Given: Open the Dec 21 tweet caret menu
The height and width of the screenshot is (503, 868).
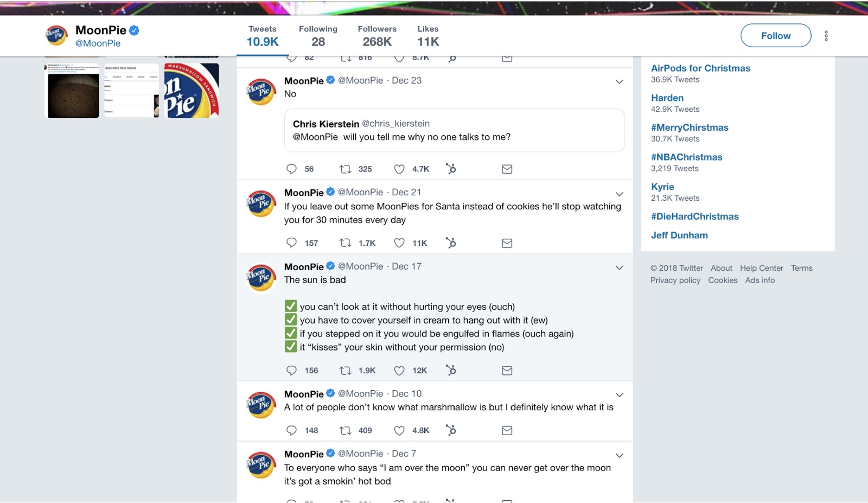Looking at the screenshot, I should click(x=619, y=194).
